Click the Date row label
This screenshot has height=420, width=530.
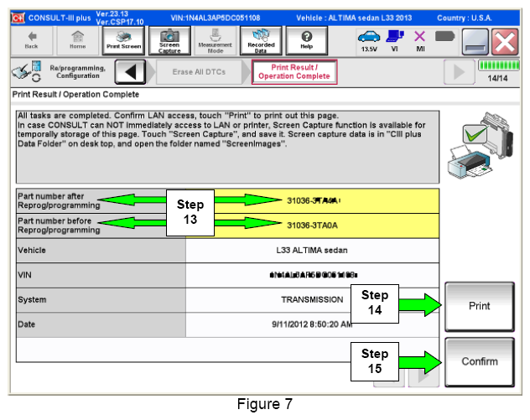[x=26, y=324]
